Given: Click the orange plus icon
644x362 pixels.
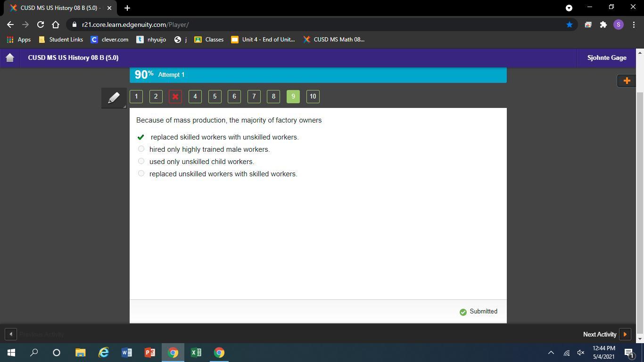Looking at the screenshot, I should (627, 81).
